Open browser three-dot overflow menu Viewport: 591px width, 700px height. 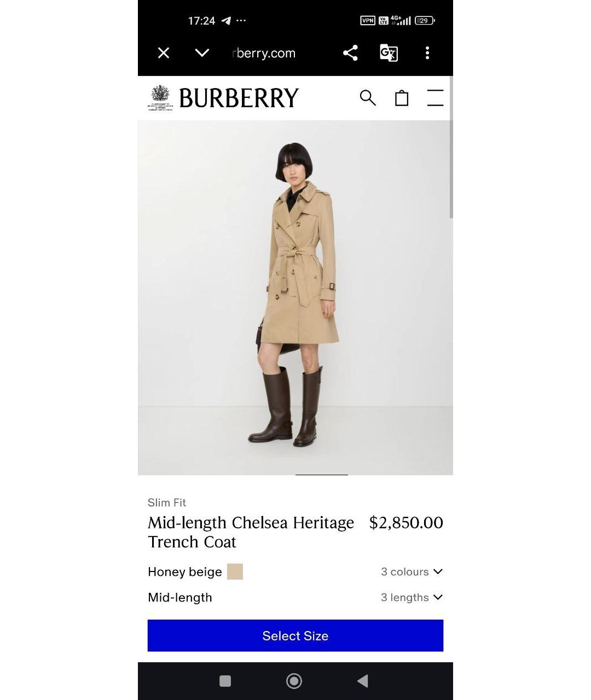pos(427,53)
